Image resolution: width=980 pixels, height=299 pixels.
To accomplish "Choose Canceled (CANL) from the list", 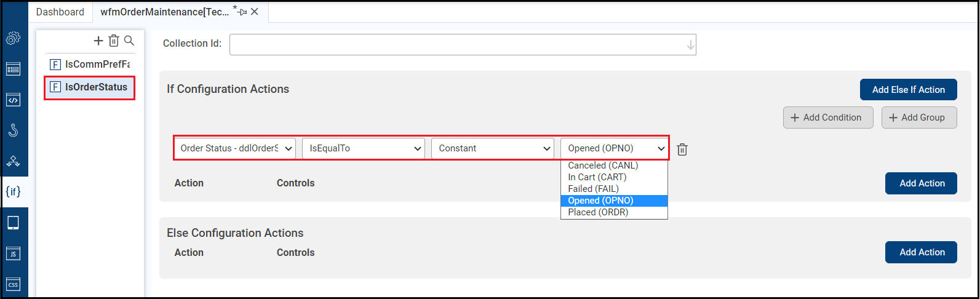I will point(603,165).
